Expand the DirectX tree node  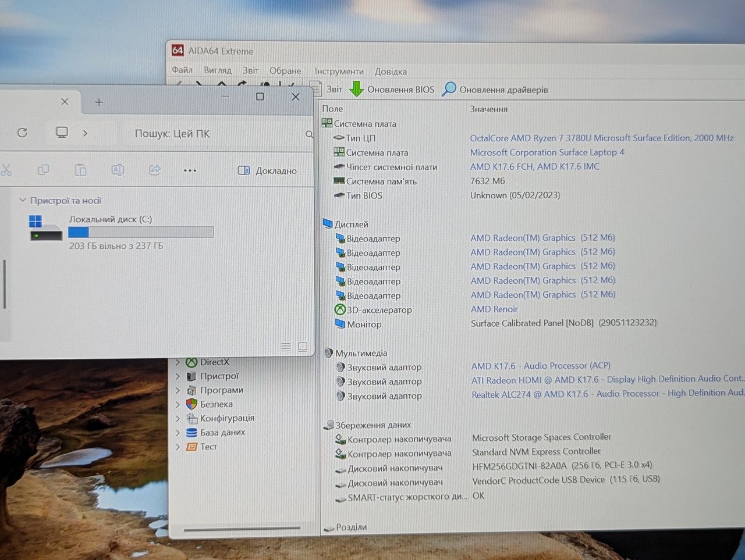coord(178,362)
